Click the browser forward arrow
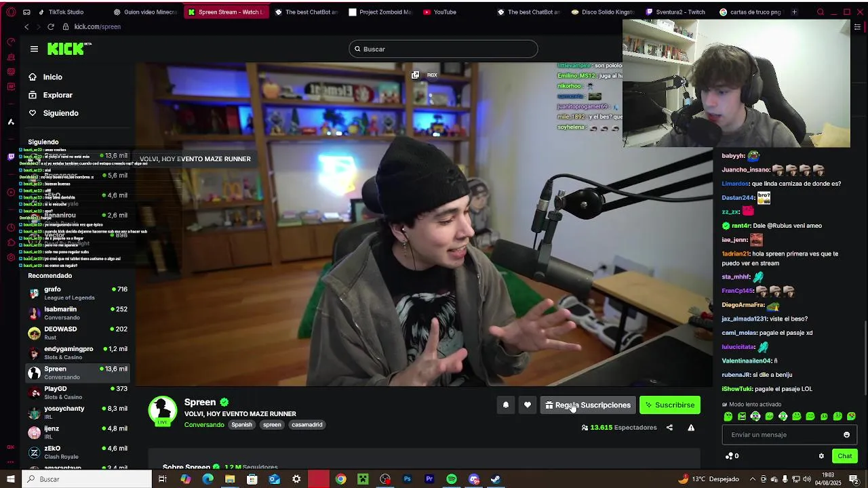This screenshot has height=488, width=868. (x=37, y=26)
